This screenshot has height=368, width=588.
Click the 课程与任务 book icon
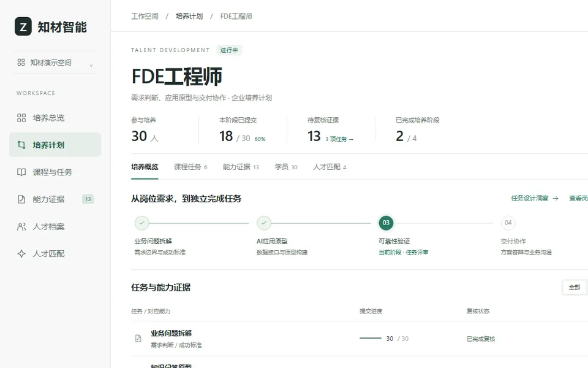21,172
